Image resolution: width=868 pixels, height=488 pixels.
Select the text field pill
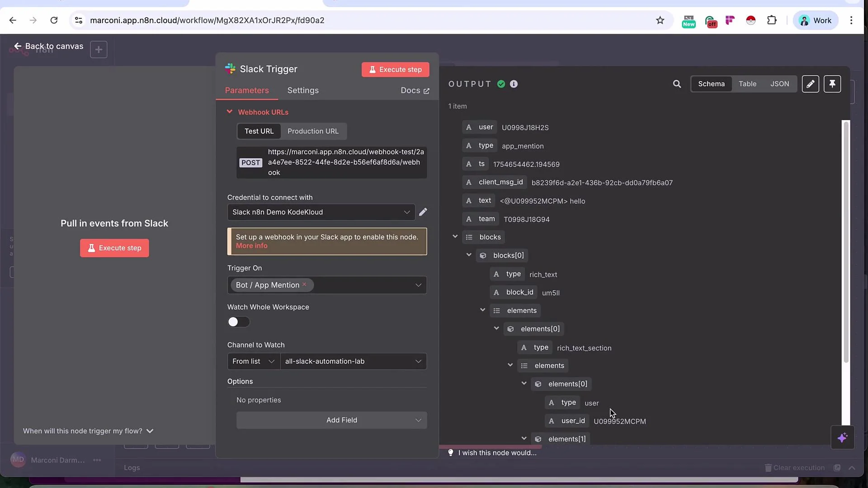coord(479,201)
